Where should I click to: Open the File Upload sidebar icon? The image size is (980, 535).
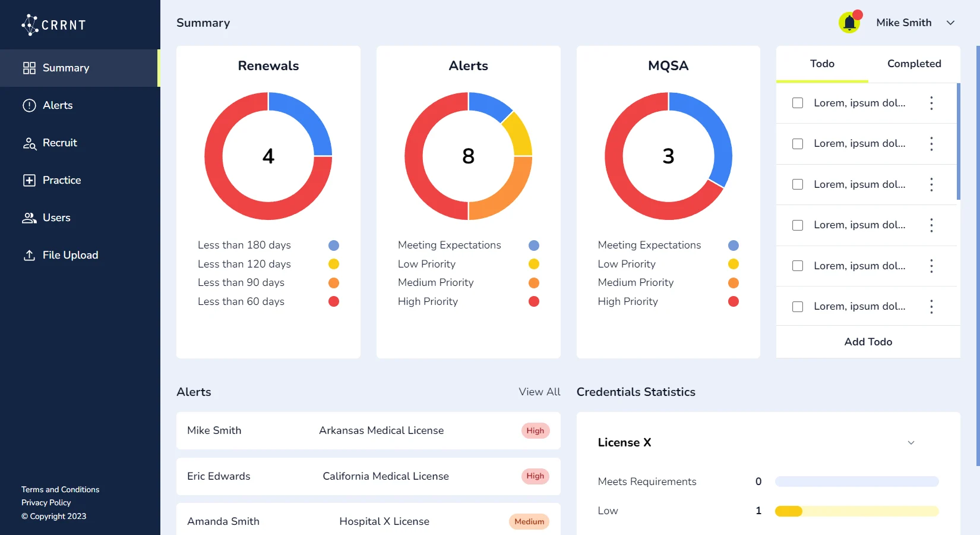tap(29, 255)
